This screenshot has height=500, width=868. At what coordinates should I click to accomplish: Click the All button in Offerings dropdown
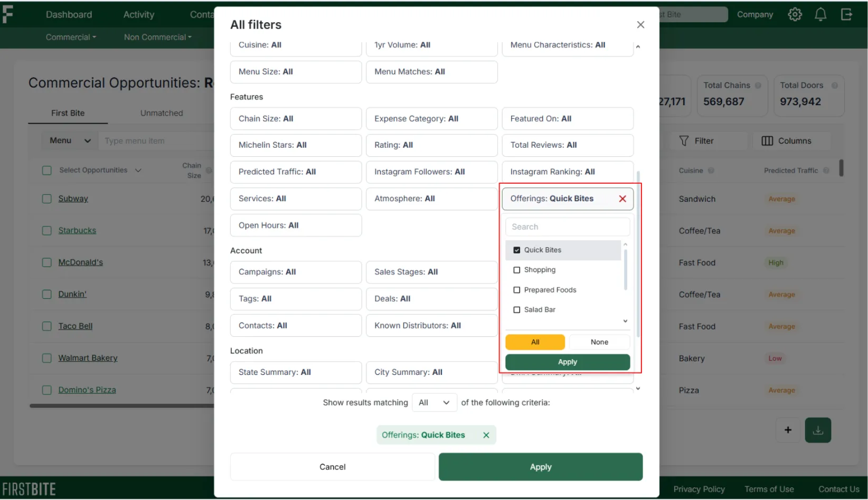(535, 342)
